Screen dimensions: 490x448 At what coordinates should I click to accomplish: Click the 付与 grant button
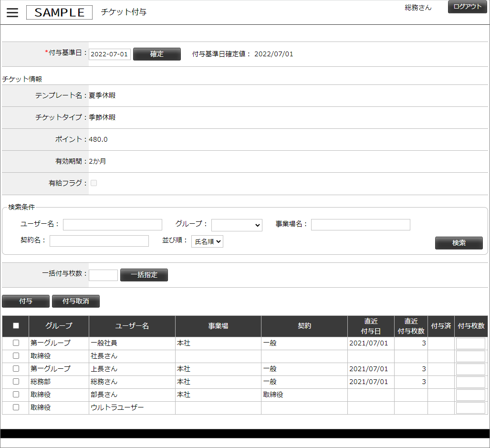[x=26, y=302]
